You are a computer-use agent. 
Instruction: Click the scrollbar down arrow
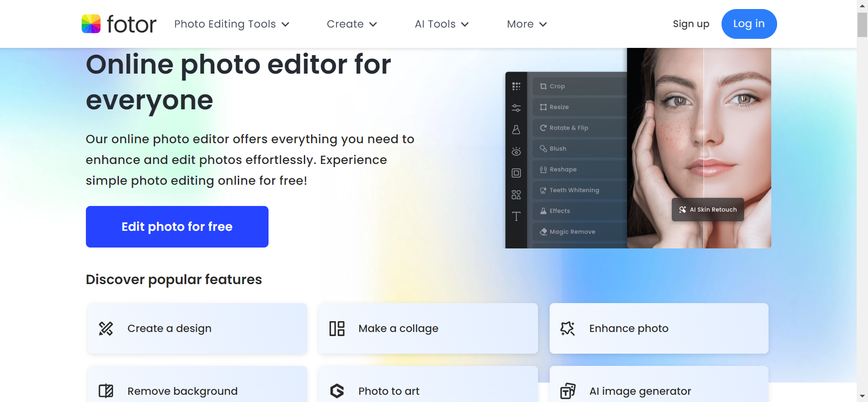[x=862, y=397]
